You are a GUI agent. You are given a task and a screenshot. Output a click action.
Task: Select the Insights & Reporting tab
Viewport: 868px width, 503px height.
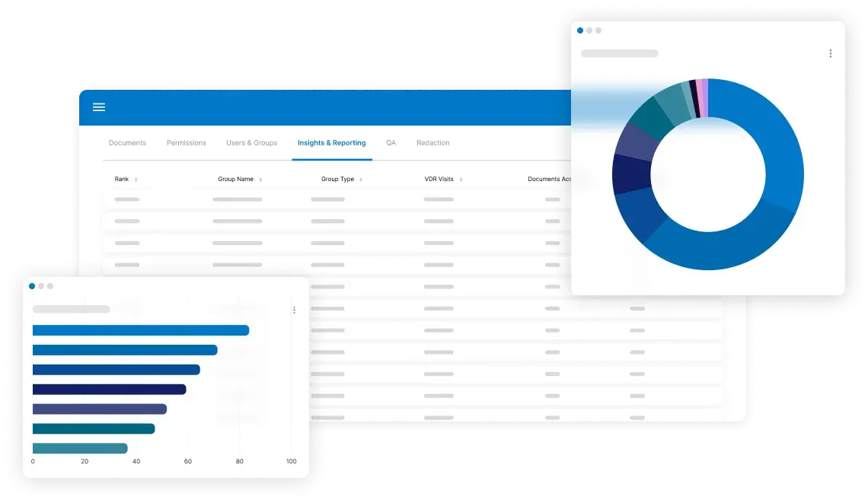coord(331,143)
